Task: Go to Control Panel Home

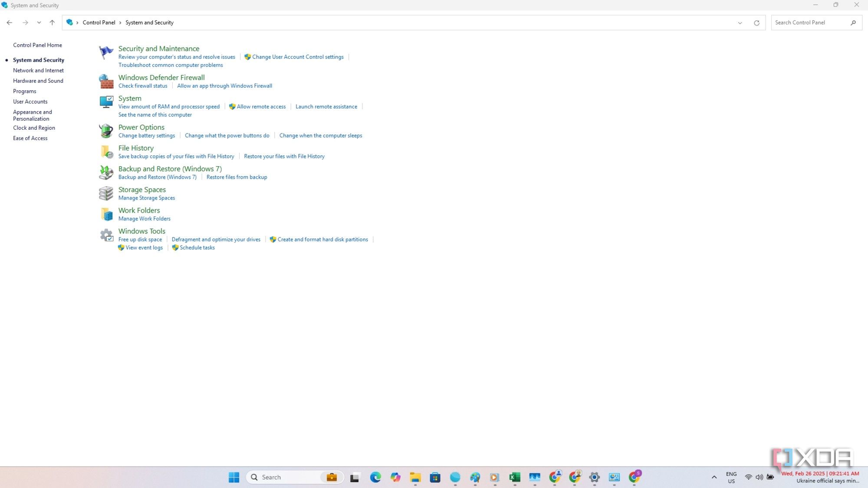Action: (37, 45)
